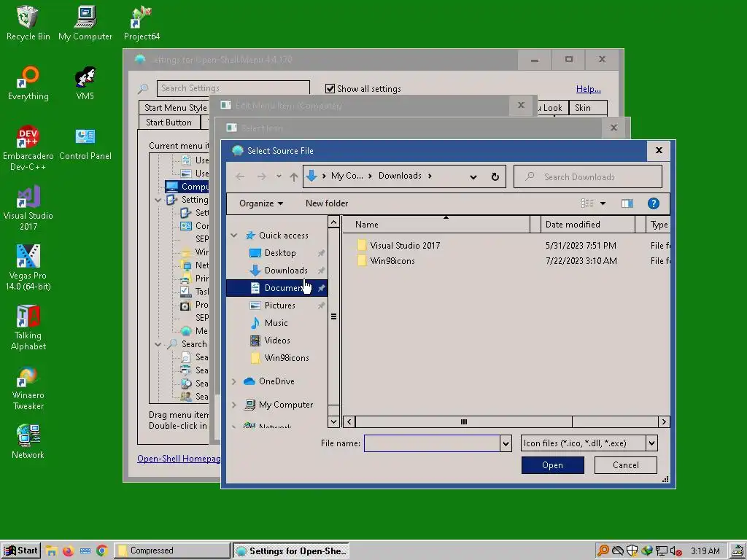747x560 pixels.
Task: Sort by the Date modified column header
Action: (588, 225)
